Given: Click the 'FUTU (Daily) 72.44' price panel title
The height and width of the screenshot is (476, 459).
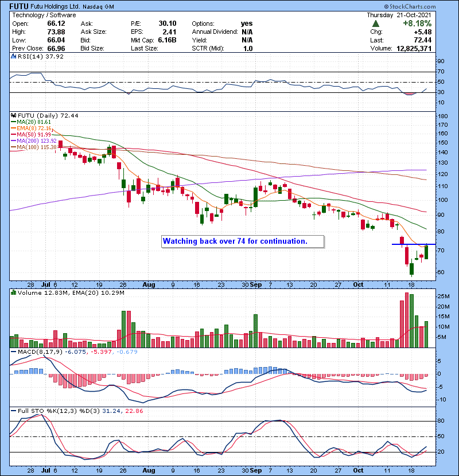Looking at the screenshot, I should [x=48, y=116].
